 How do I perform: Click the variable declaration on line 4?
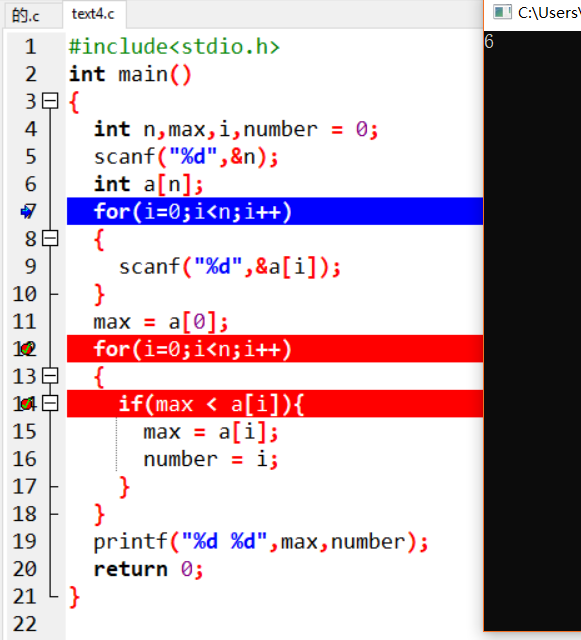pos(236,130)
